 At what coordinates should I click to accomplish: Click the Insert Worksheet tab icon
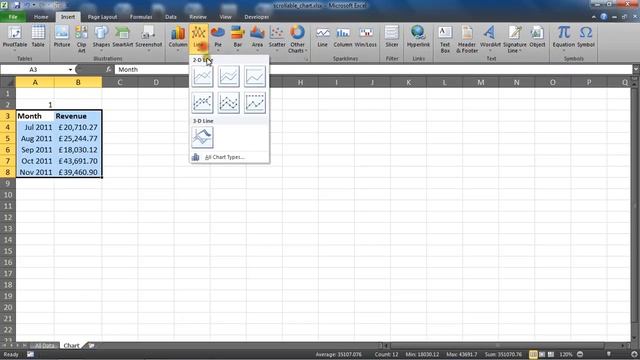(91, 346)
